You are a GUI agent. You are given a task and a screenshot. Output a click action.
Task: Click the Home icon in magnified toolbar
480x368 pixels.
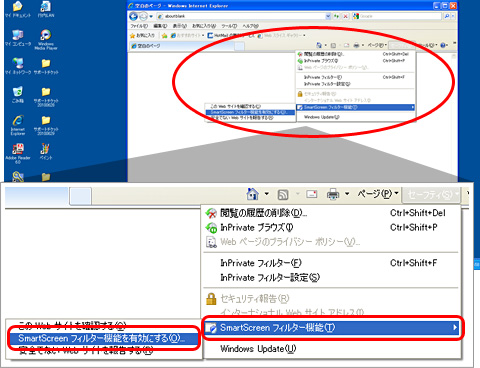(x=252, y=194)
